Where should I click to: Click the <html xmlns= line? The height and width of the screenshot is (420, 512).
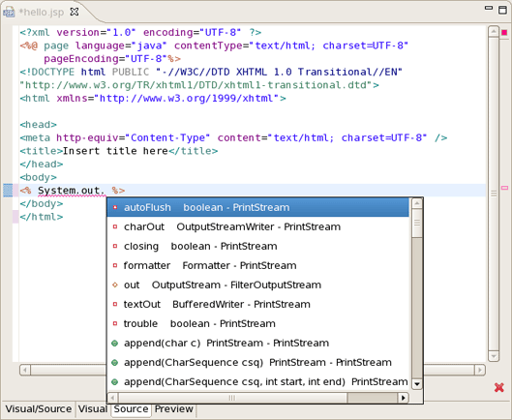tap(153, 99)
